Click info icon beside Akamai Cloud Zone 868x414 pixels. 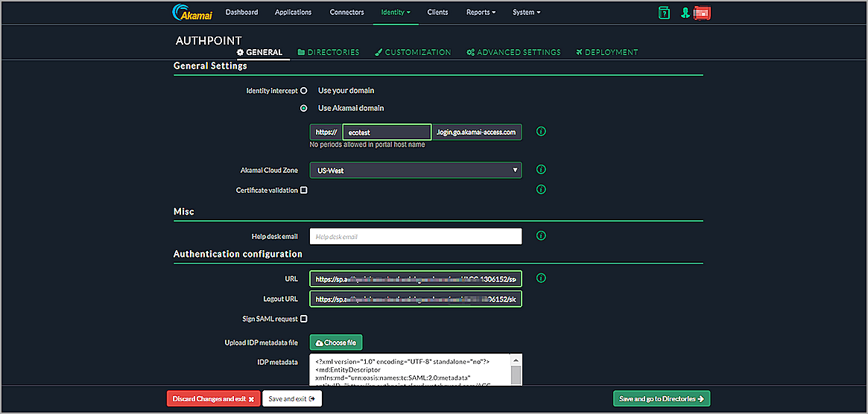542,170
